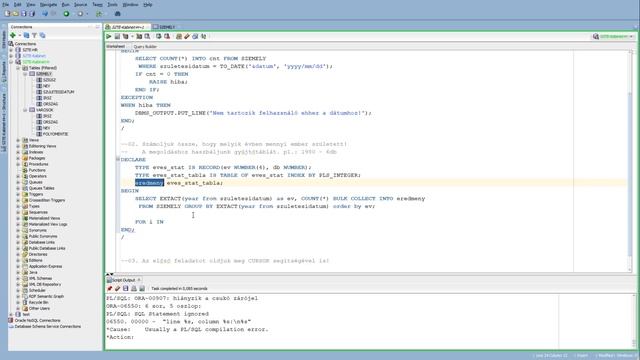Collapse the Tables (Filtered) node

click(x=18, y=68)
